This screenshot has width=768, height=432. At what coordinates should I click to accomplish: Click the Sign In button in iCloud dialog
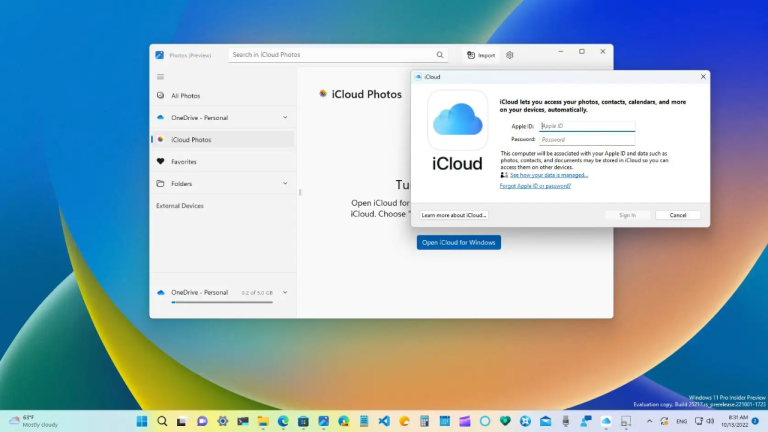[x=627, y=215]
